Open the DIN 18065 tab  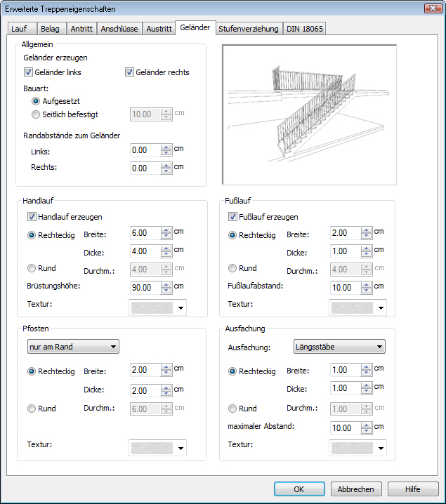(305, 29)
